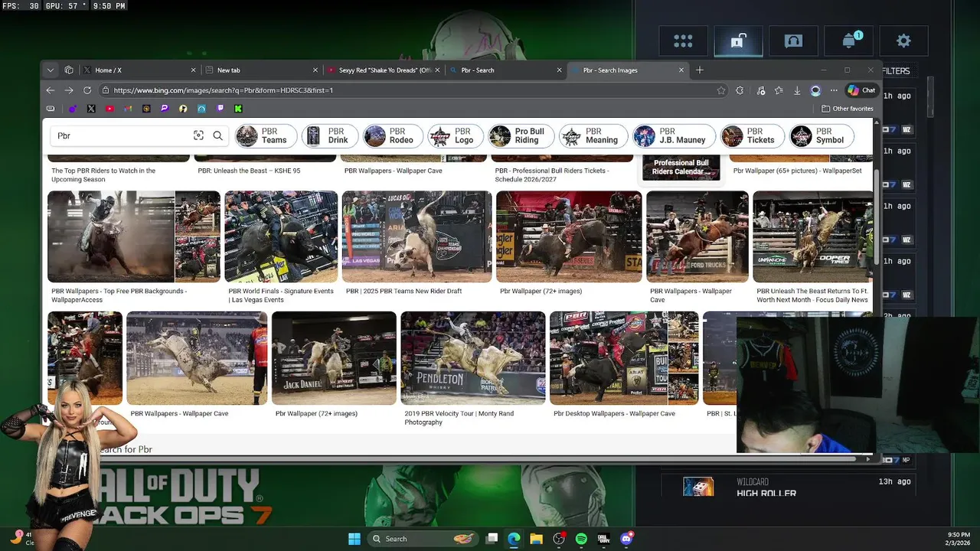Open Edge downloads icon
This screenshot has height=551, width=980.
pyautogui.click(x=797, y=90)
